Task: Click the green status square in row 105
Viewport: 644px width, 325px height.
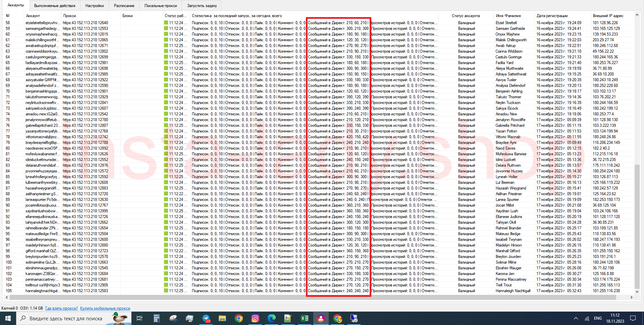Action: 166,291
